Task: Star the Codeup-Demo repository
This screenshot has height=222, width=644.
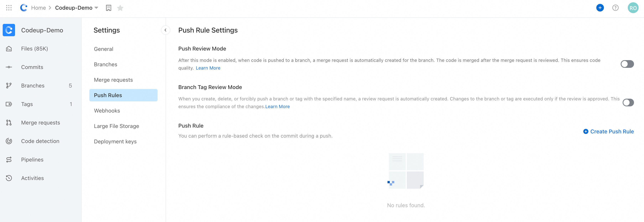Action: click(120, 8)
